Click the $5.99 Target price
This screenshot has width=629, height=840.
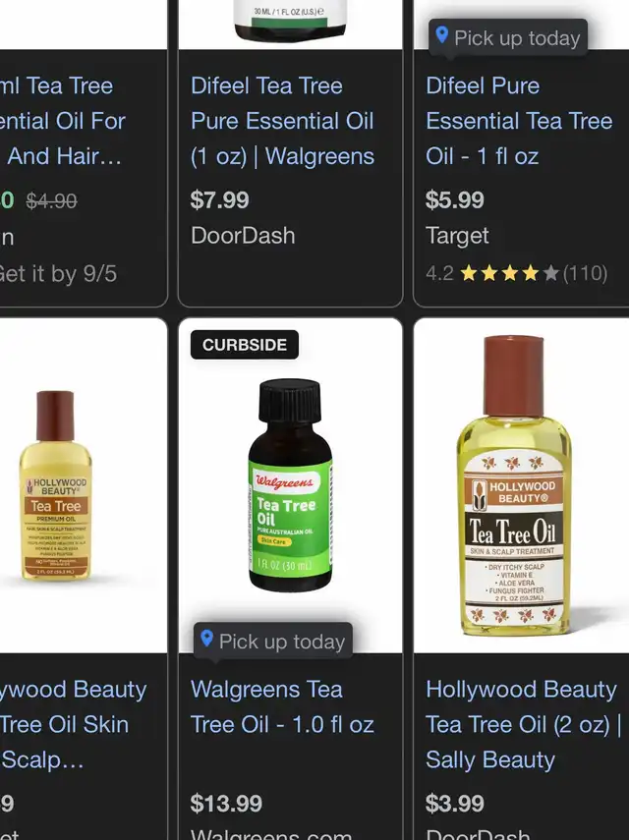pos(455,199)
